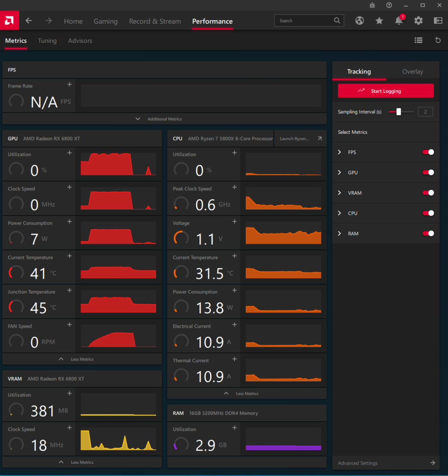This screenshot has height=476, width=448.
Task: Toggle CPU metric tracking switch
Action: point(428,213)
